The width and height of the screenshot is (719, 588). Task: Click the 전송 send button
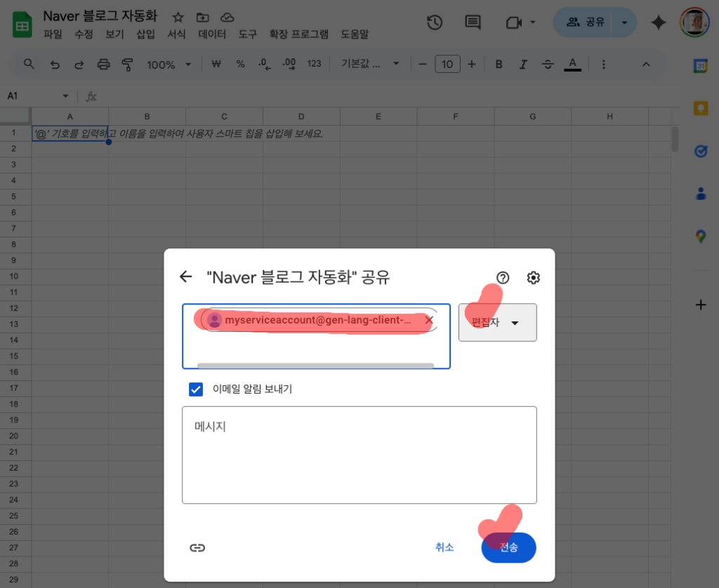coord(508,548)
